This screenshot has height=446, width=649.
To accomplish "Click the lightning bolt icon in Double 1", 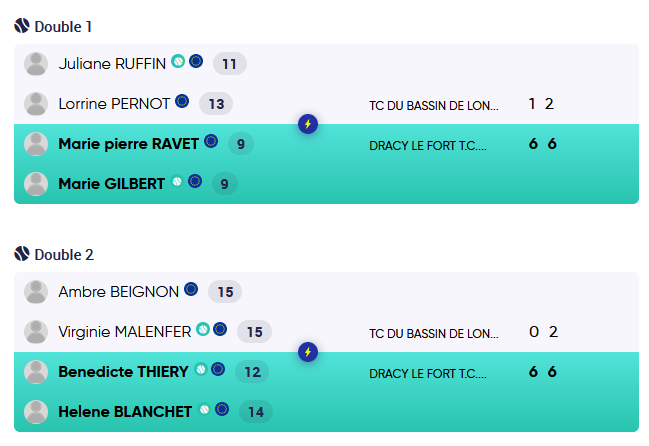I will pos(308,124).
